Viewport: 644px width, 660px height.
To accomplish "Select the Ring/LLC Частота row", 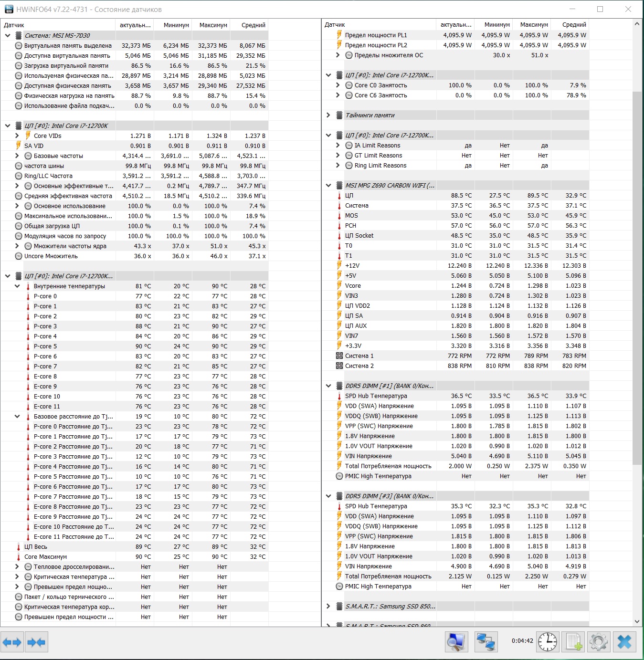I will point(135,176).
